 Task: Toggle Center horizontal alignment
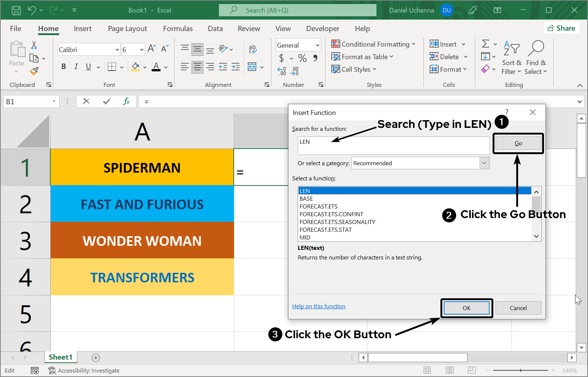[x=197, y=67]
